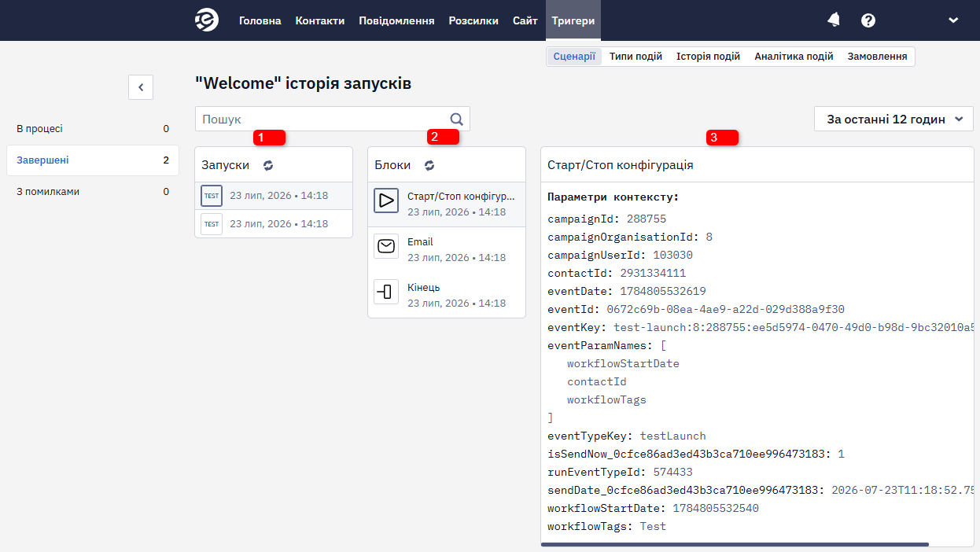Click the eSputnik logo icon

click(207, 20)
